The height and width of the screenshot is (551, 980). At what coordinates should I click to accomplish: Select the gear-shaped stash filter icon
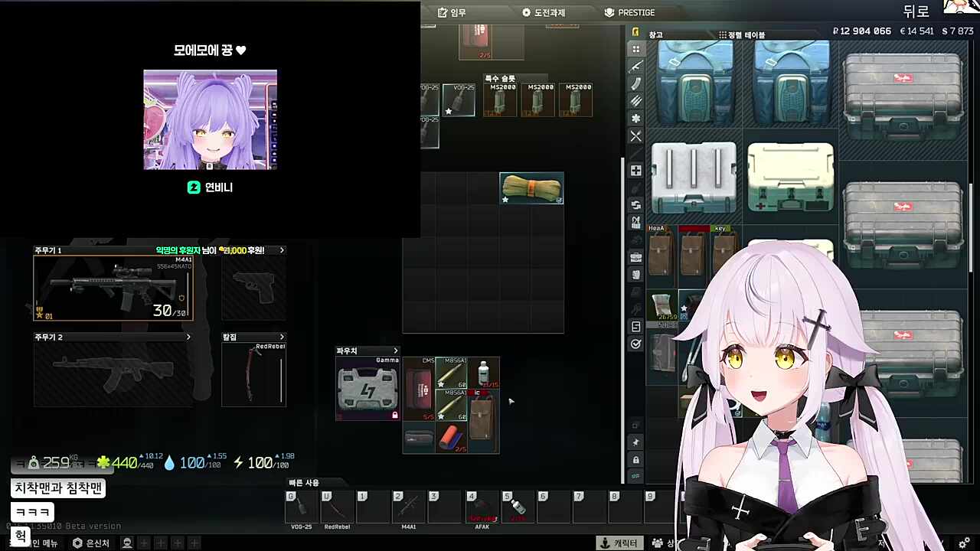635,119
